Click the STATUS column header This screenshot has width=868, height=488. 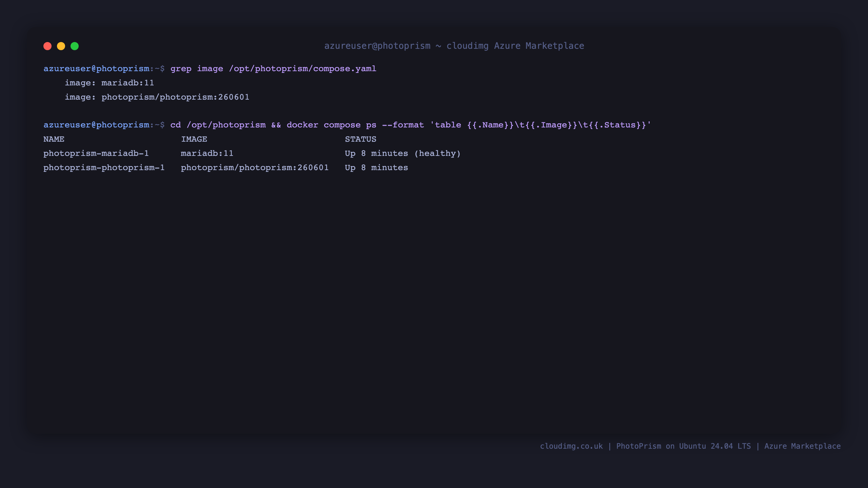pos(360,139)
